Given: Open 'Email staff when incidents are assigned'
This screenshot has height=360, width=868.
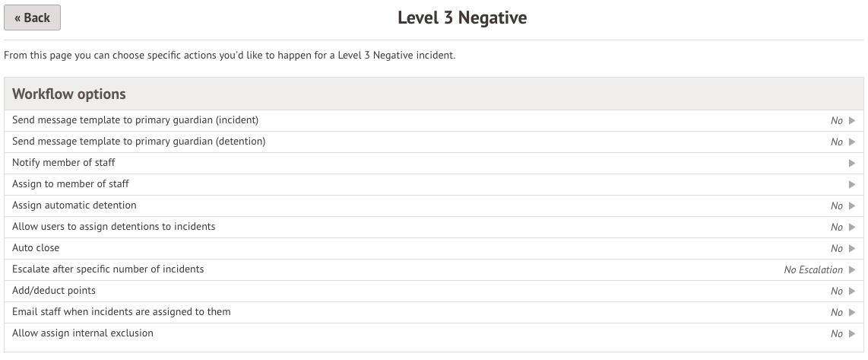Looking at the screenshot, I should tap(122, 312).
